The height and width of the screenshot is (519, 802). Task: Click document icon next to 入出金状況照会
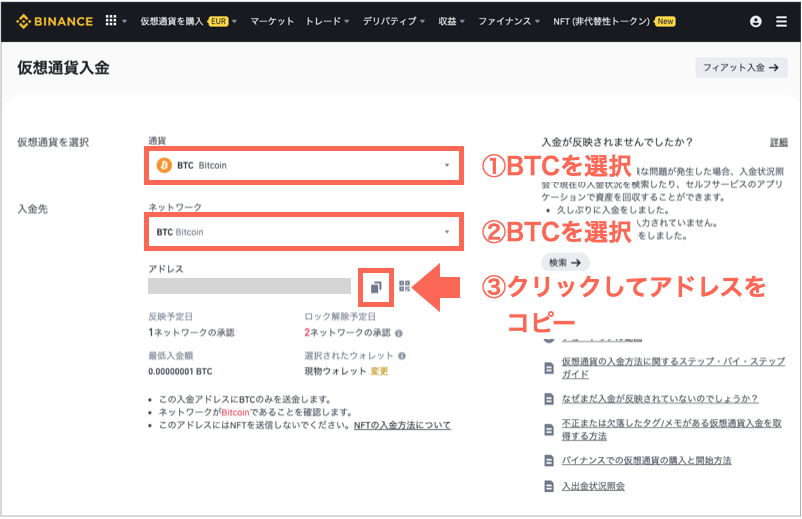549,486
